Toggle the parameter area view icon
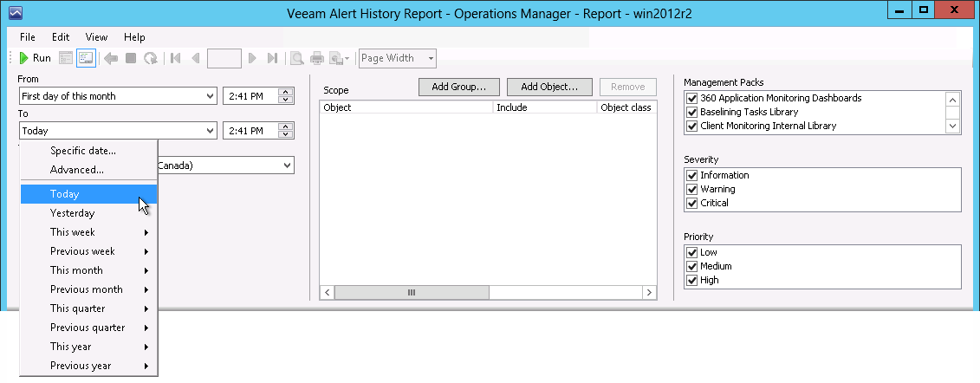Viewport: 980px width, 383px height. (66, 58)
